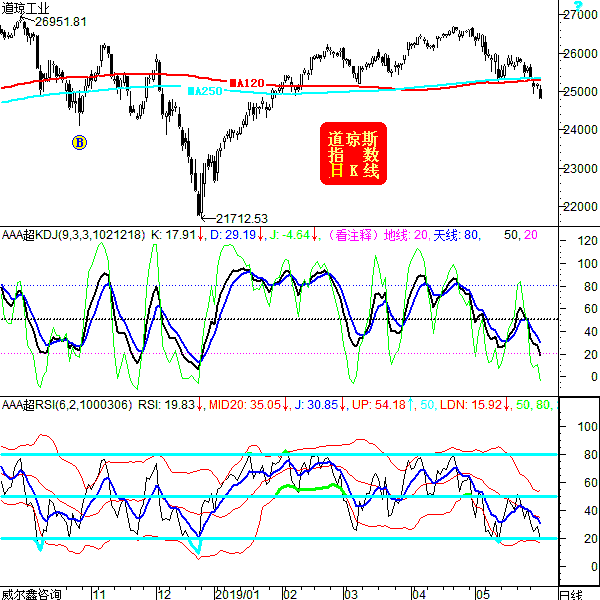Click the 27000 price axis label
Viewport: 600px width, 600px height.
coord(581,15)
